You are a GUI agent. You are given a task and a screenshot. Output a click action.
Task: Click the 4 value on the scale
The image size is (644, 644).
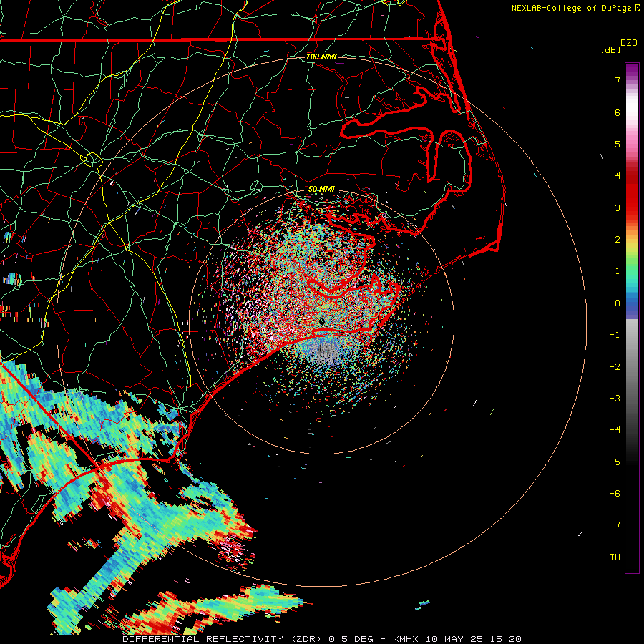pos(618,176)
